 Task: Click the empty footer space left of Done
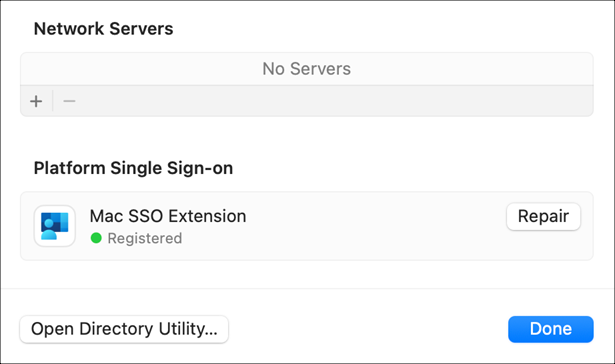coord(368,329)
